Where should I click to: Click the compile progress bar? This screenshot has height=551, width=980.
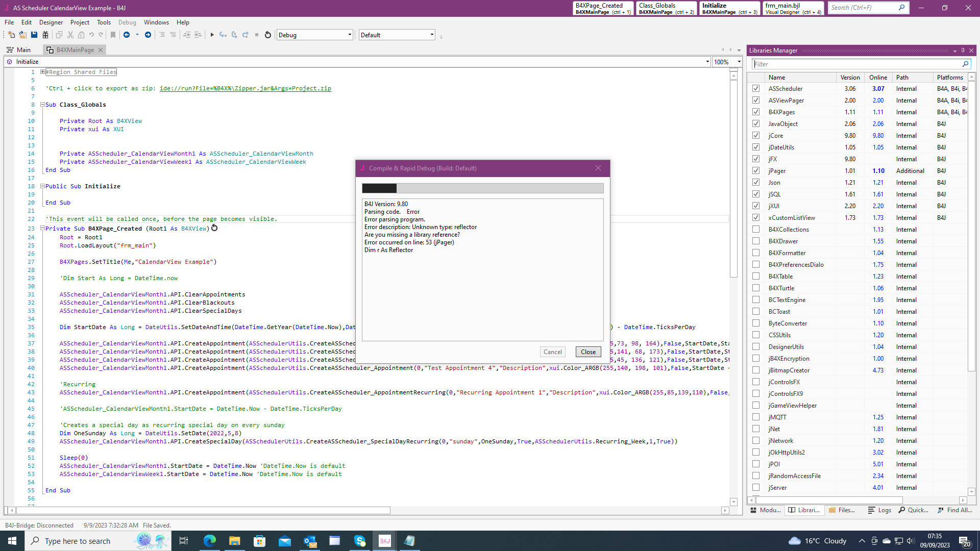[x=482, y=188]
